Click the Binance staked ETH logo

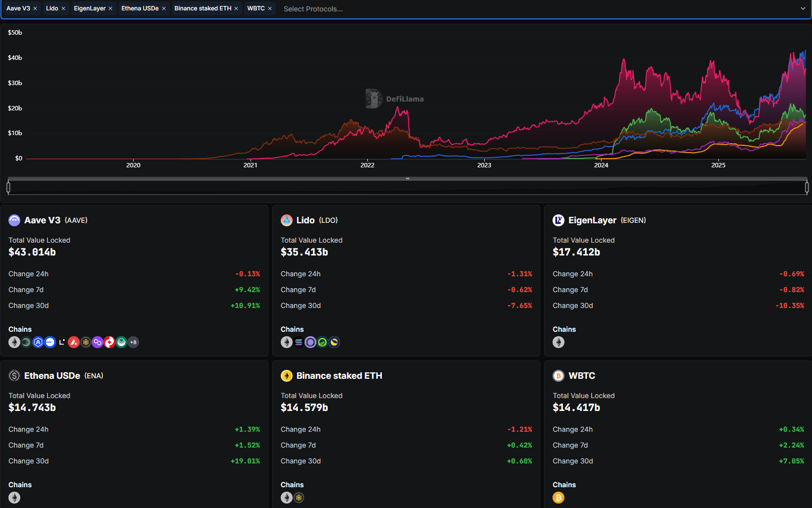(286, 376)
